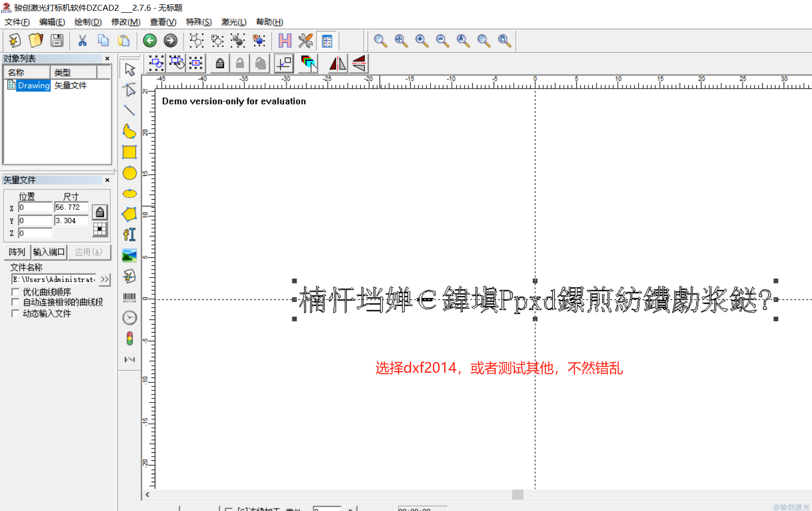Cut the selection with the scissors icon
Screen dimensions: 812x511
pos(83,41)
